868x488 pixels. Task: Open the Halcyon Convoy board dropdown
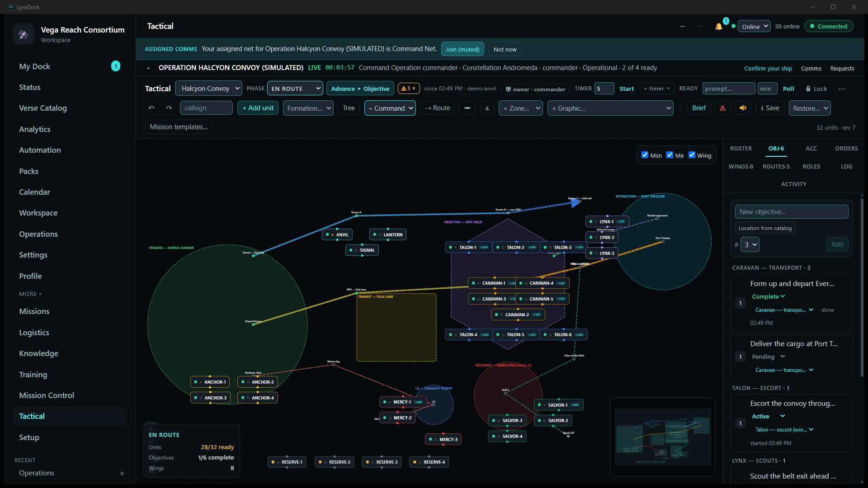coord(208,89)
